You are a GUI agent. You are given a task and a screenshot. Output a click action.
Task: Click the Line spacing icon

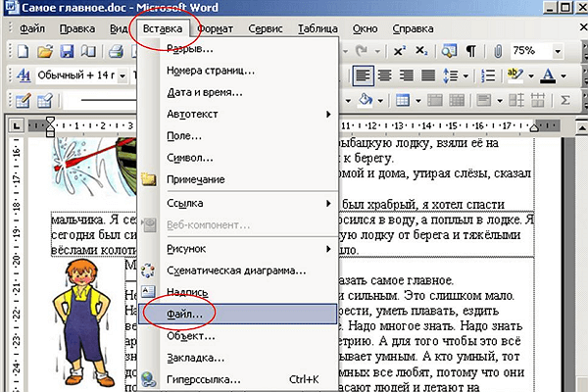451,75
